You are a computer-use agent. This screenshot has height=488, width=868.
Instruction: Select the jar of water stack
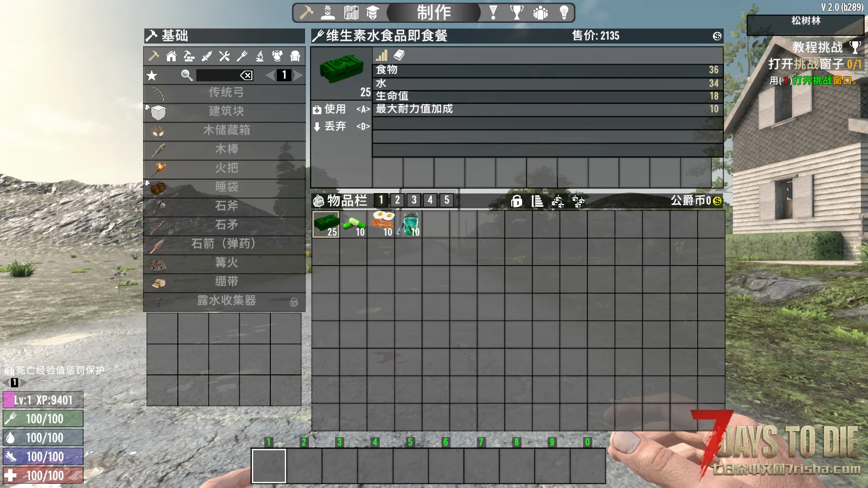(409, 224)
